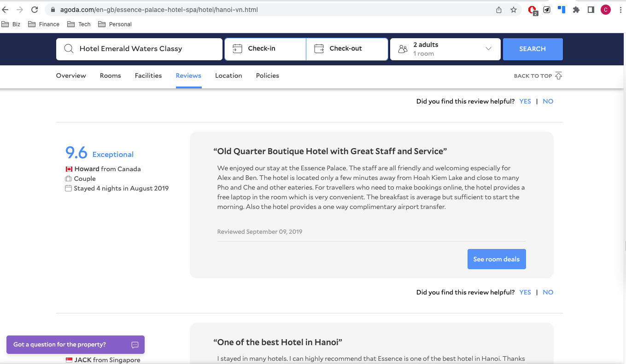Open the Tech bookmarks folder

79,24
